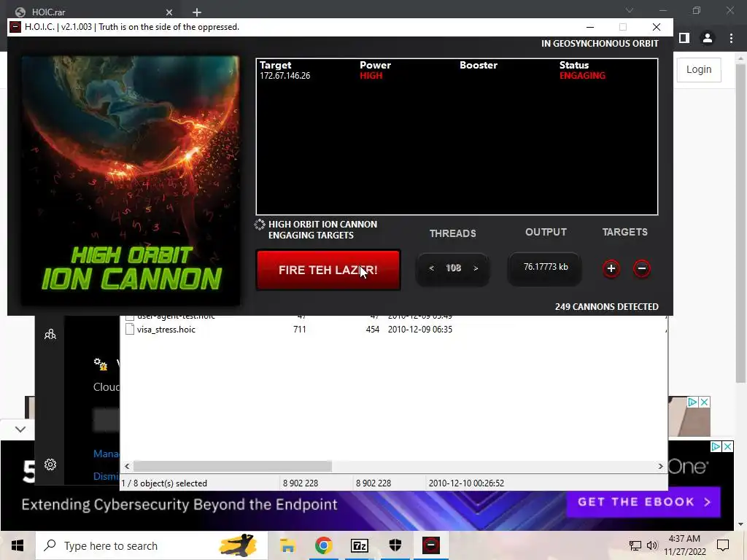
Task: Click the webpage vertical scrollbar down arrow
Action: coord(740,525)
